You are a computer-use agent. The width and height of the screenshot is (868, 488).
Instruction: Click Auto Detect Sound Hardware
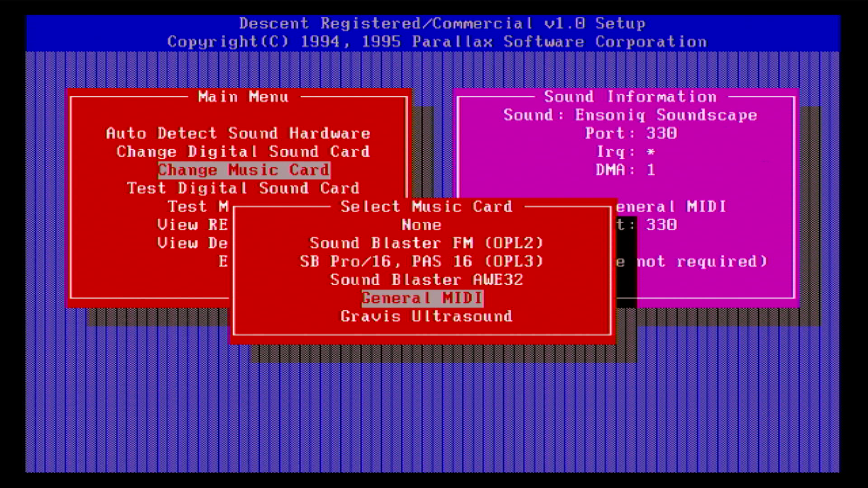tap(238, 133)
